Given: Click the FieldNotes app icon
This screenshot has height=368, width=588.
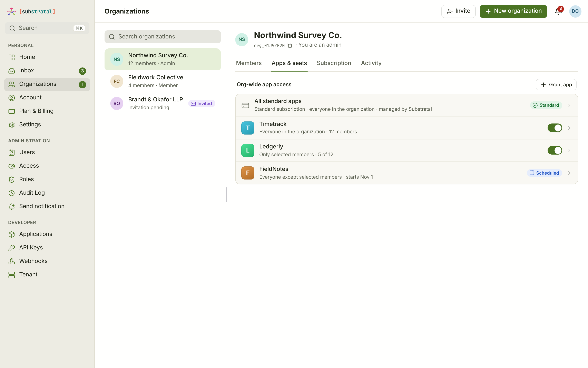Looking at the screenshot, I should (x=248, y=173).
